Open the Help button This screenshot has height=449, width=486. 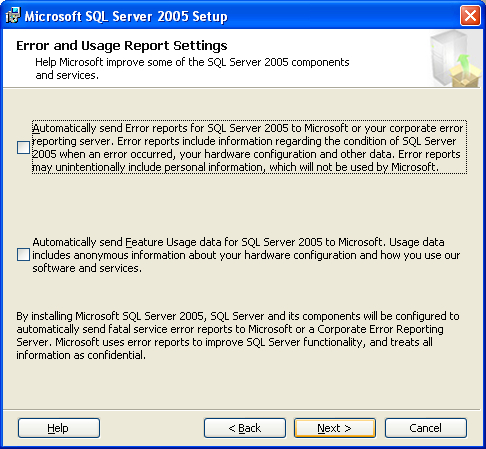59,428
